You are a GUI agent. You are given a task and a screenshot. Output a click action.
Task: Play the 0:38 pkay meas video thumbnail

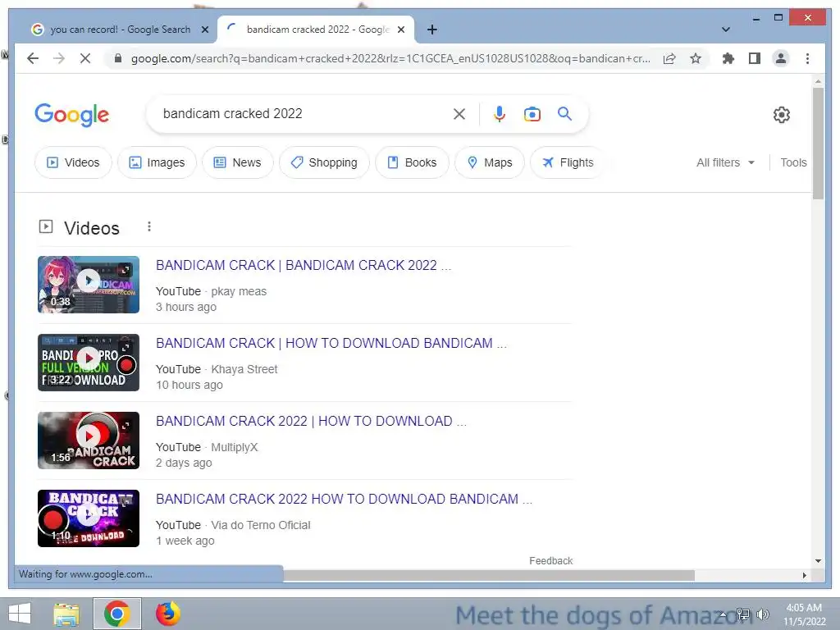point(89,285)
